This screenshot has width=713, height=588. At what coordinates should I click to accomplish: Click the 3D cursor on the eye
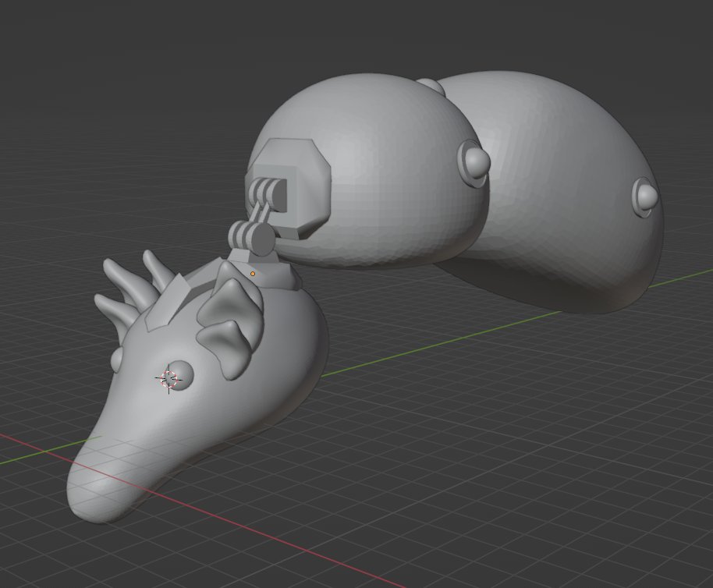click(x=169, y=378)
